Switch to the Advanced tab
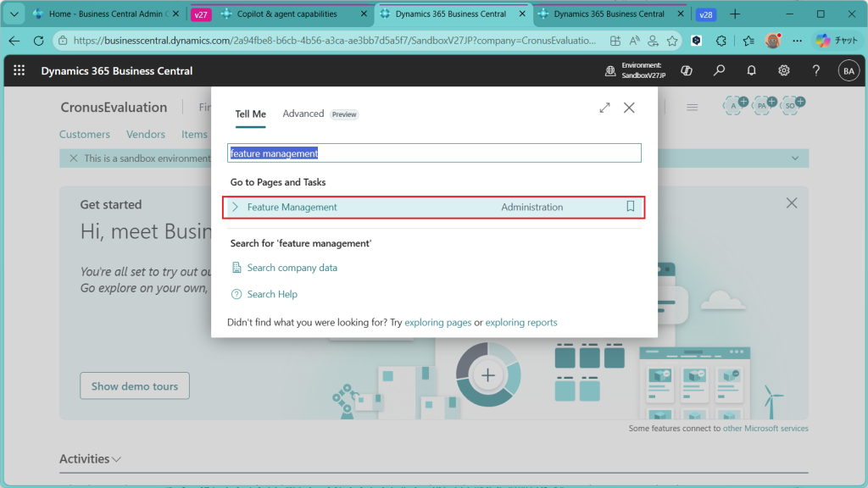 (303, 114)
